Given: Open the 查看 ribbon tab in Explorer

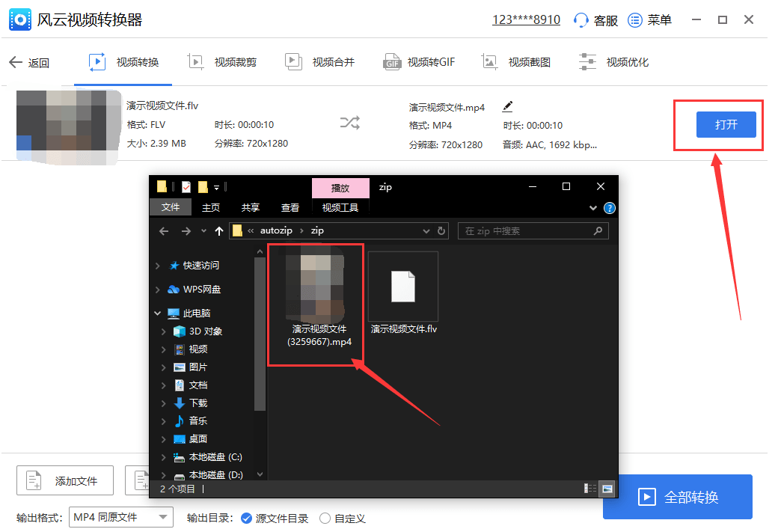Looking at the screenshot, I should (290, 207).
